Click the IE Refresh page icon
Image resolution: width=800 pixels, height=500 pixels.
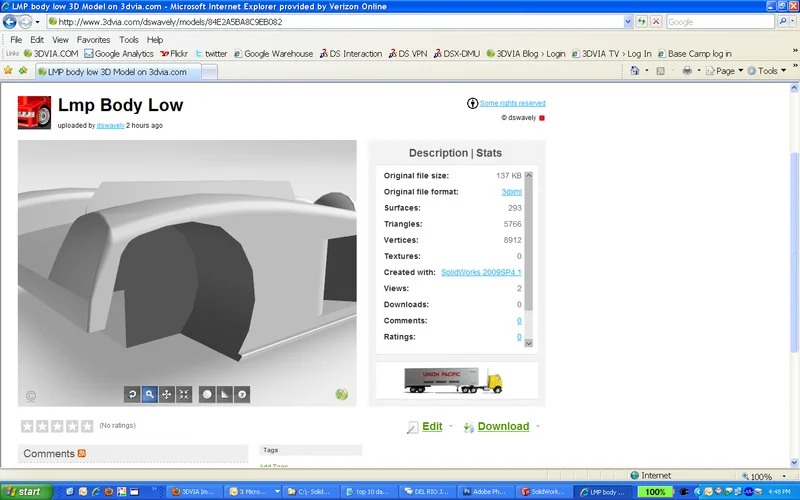(641, 21)
